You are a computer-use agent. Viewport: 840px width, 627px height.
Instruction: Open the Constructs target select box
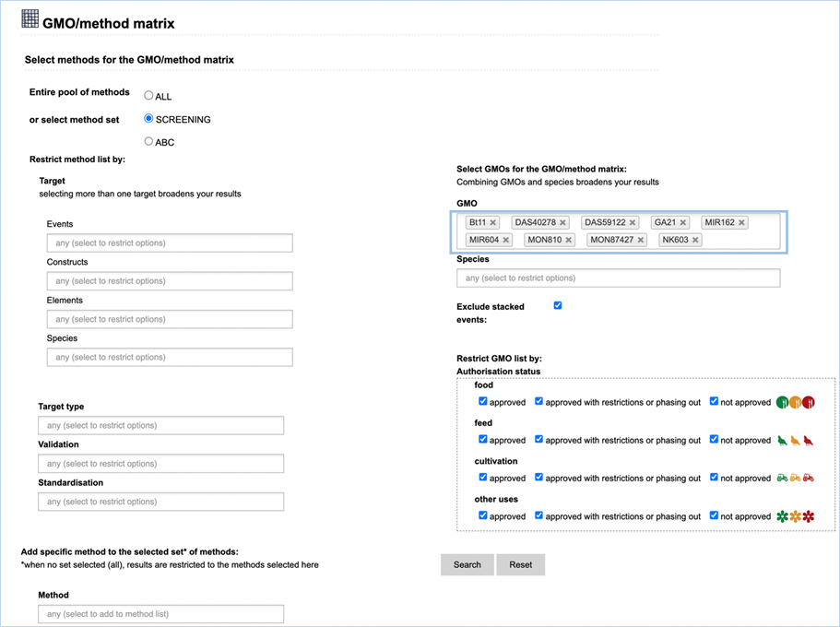point(170,281)
